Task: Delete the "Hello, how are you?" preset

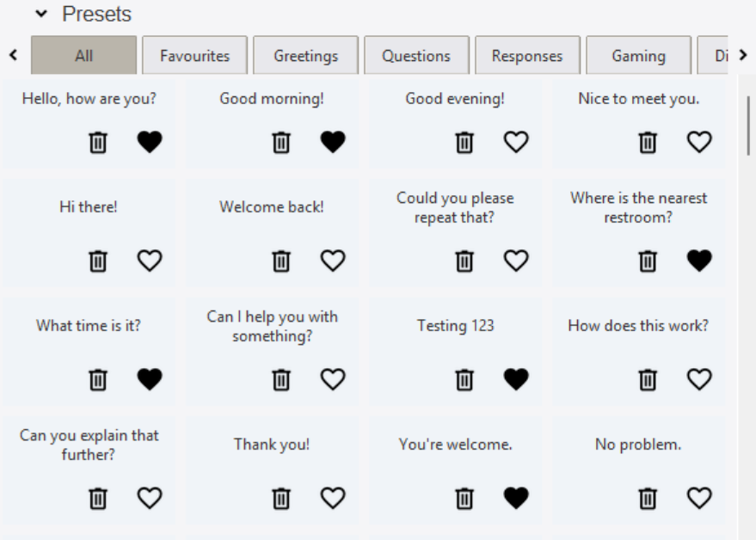Action: (98, 142)
